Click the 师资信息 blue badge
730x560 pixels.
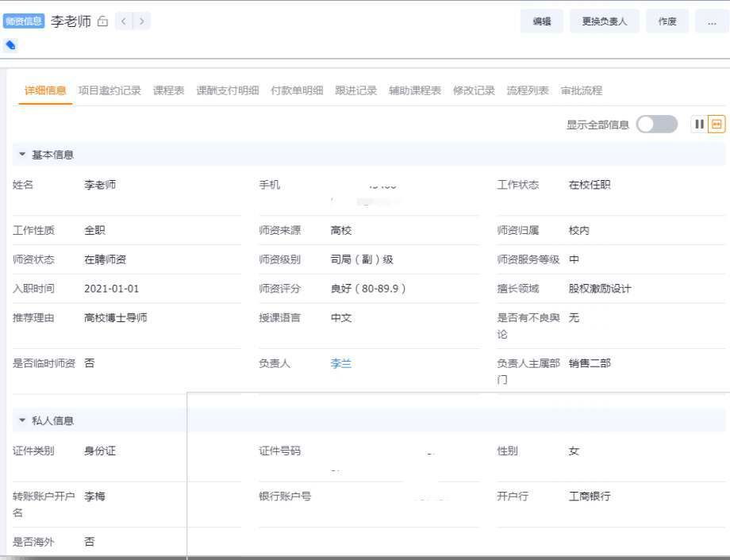pyautogui.click(x=24, y=21)
